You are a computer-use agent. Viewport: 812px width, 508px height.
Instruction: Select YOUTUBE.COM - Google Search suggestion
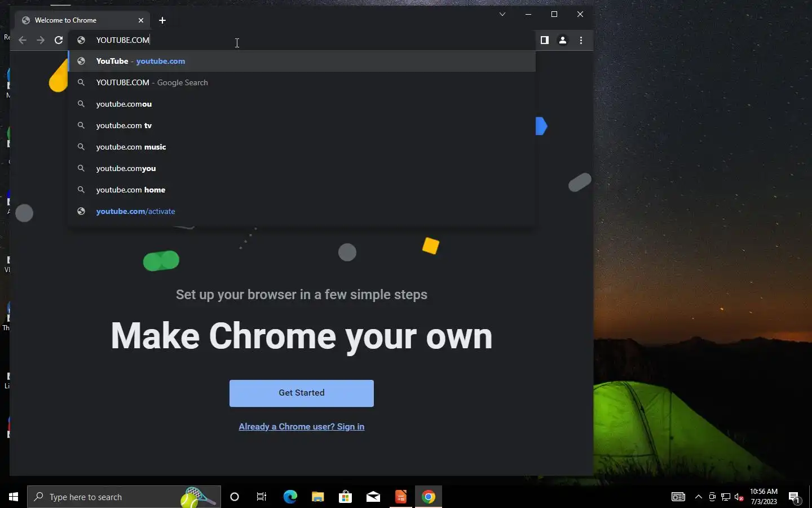(x=302, y=82)
